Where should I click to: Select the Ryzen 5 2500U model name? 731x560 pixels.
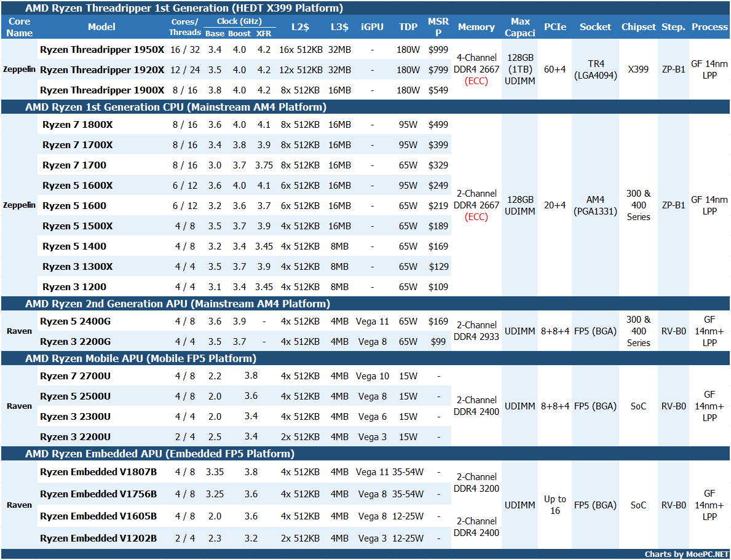(75, 396)
